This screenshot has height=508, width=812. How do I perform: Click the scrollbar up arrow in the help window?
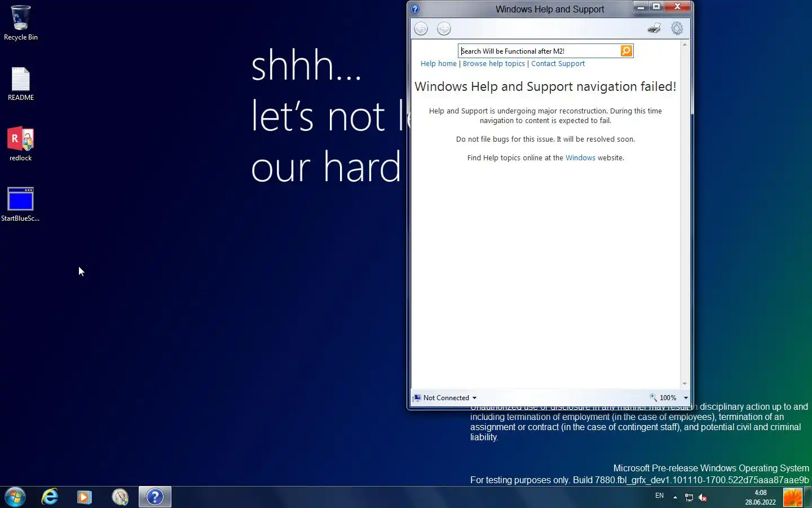click(x=685, y=44)
